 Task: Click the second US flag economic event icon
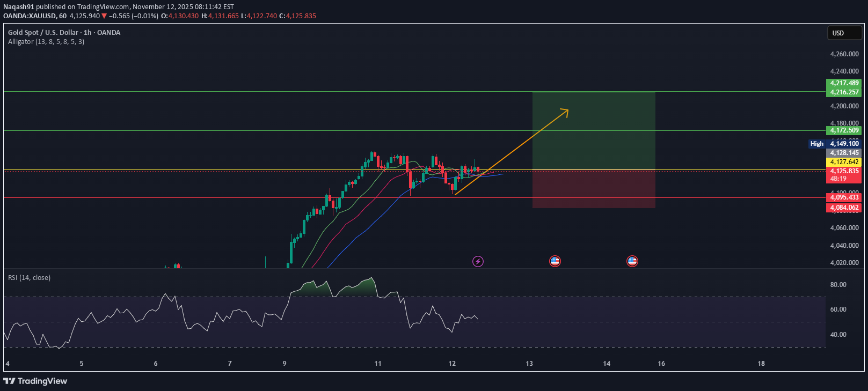(632, 261)
